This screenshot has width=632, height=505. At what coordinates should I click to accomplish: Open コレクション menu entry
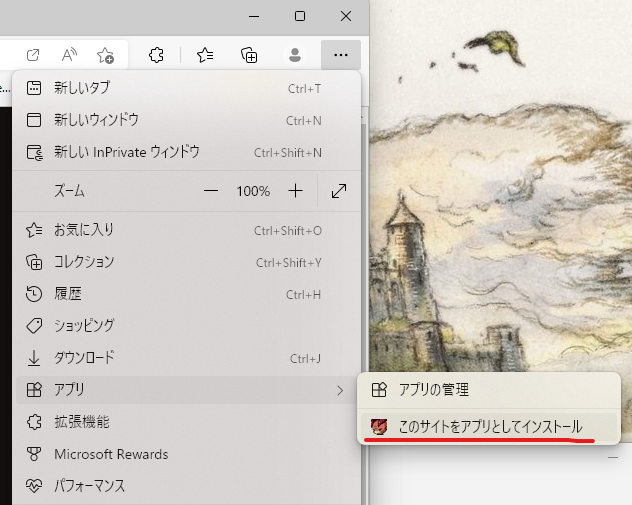[187, 262]
